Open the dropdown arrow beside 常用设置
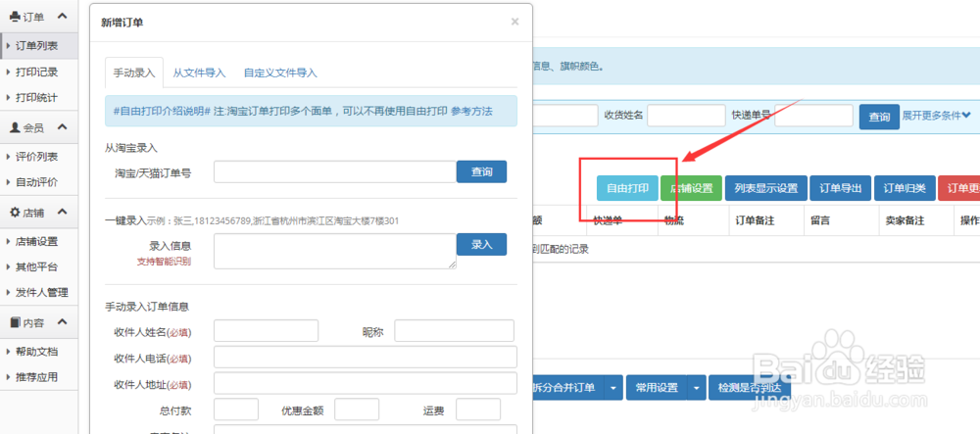Viewport: 980px width, 434px height. click(x=697, y=388)
